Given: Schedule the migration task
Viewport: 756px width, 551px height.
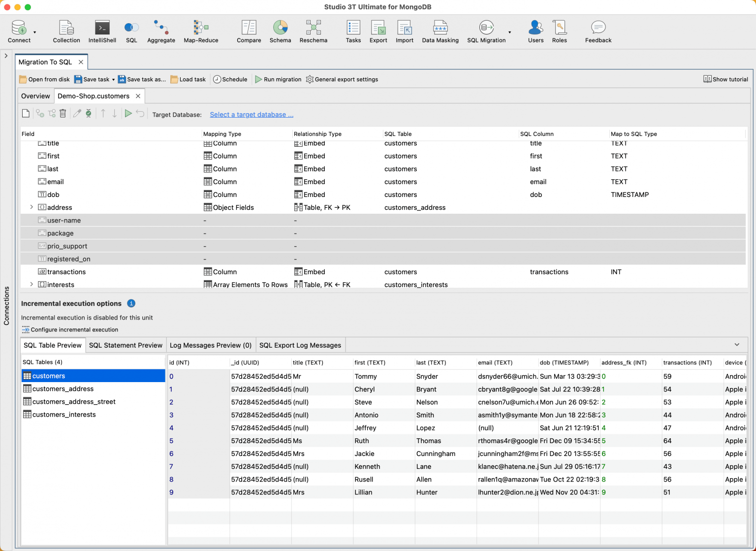Looking at the screenshot, I should point(230,79).
